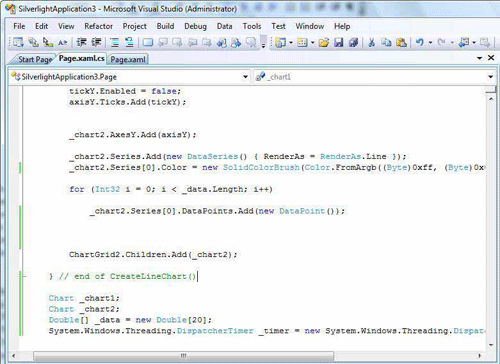Switch to the Page.xaml tab
The image size is (500, 364).
(x=128, y=59)
